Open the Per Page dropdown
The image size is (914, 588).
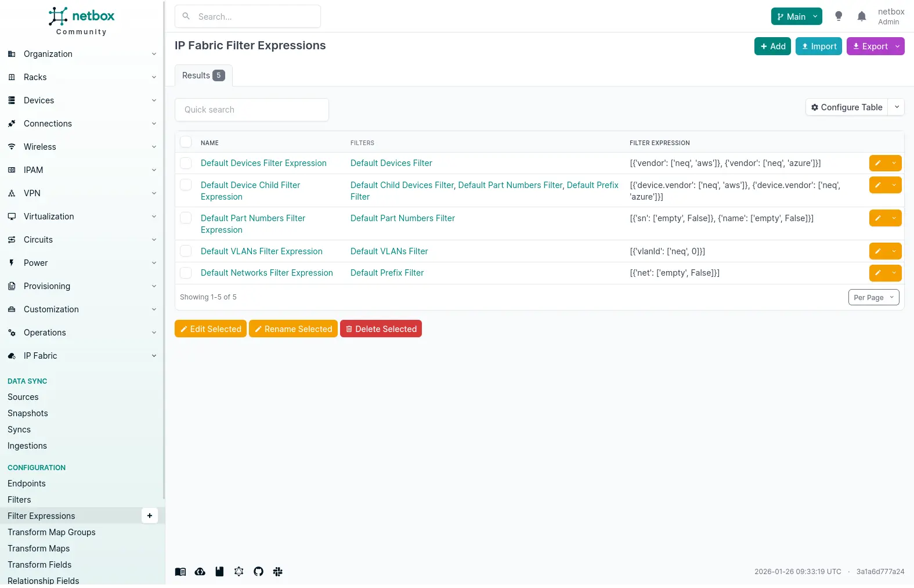(873, 297)
